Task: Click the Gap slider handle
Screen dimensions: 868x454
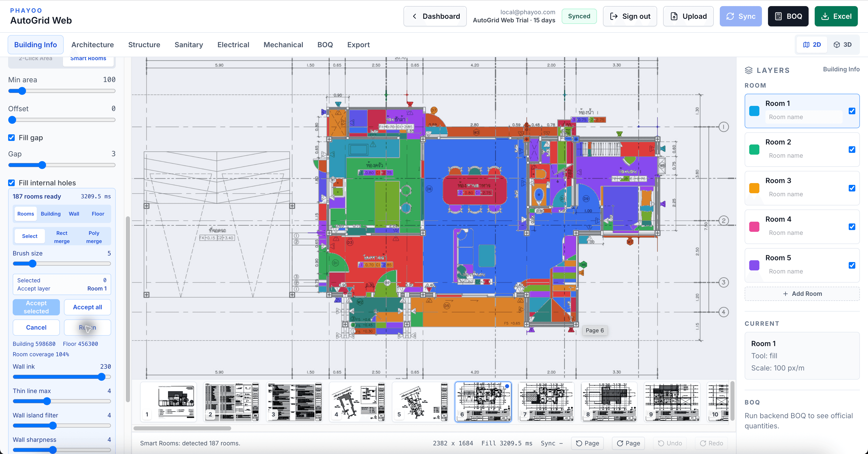Action: (x=42, y=165)
